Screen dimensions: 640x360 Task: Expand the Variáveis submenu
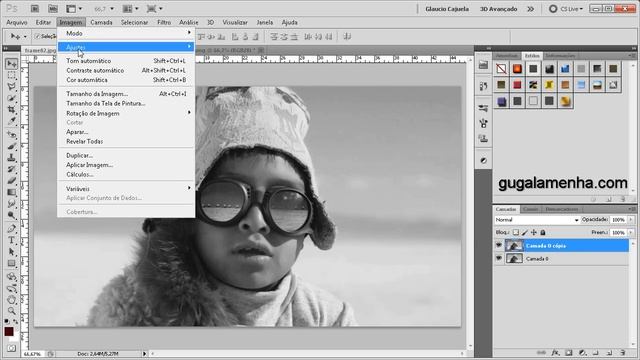click(126, 189)
